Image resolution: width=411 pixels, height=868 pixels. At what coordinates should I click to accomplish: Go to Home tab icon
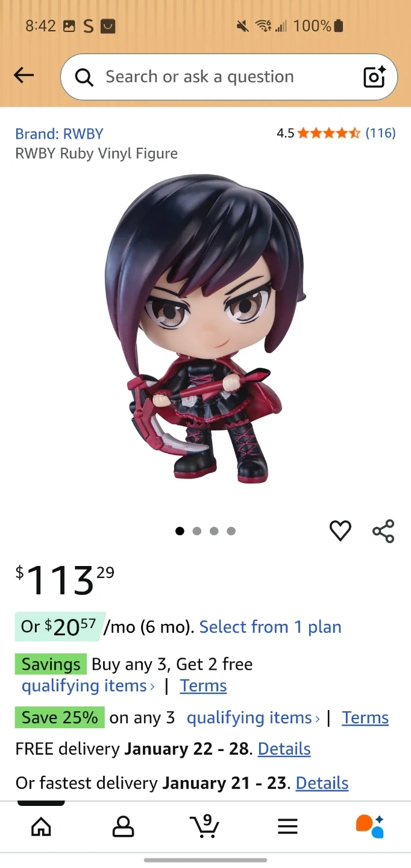point(41,826)
